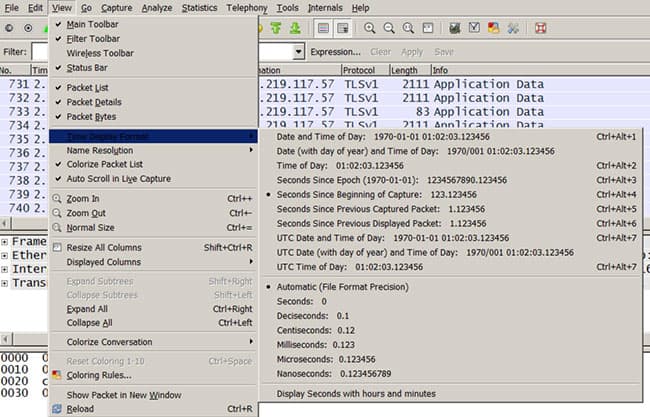The height and width of the screenshot is (417, 650).
Task: Open the Statistics menu
Action: pyautogui.click(x=199, y=8)
